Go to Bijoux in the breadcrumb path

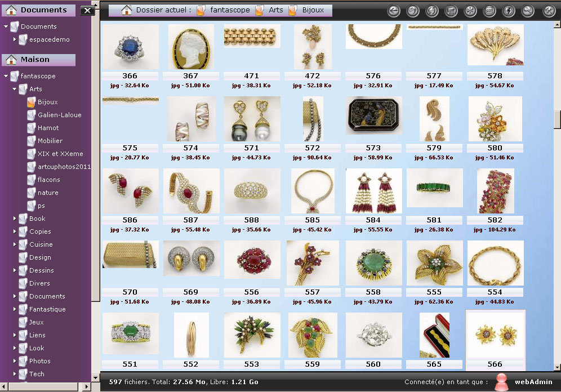point(313,10)
